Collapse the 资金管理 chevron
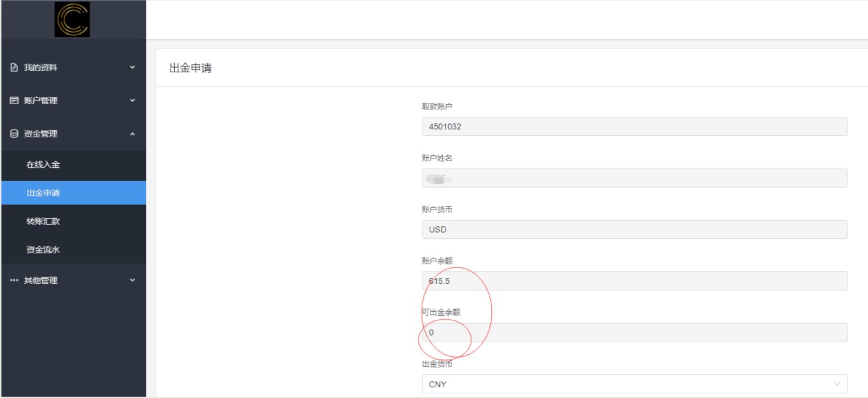This screenshot has height=398, width=868. click(132, 134)
